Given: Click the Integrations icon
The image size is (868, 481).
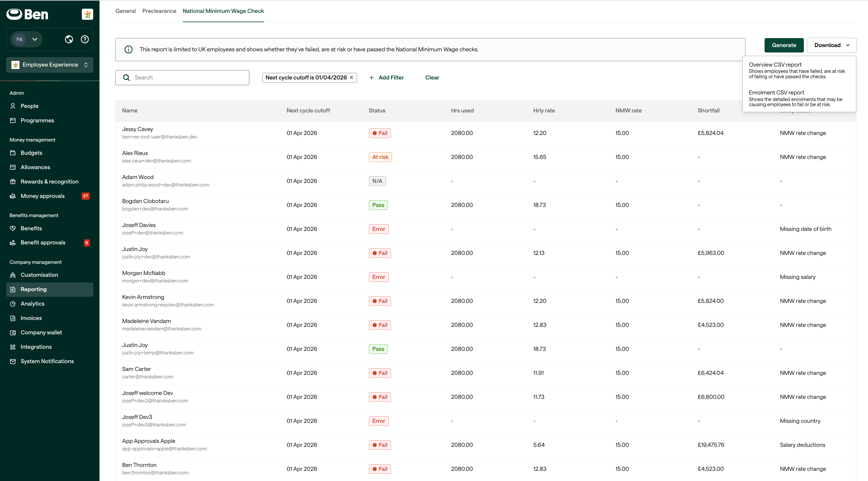Looking at the screenshot, I should coord(13,347).
